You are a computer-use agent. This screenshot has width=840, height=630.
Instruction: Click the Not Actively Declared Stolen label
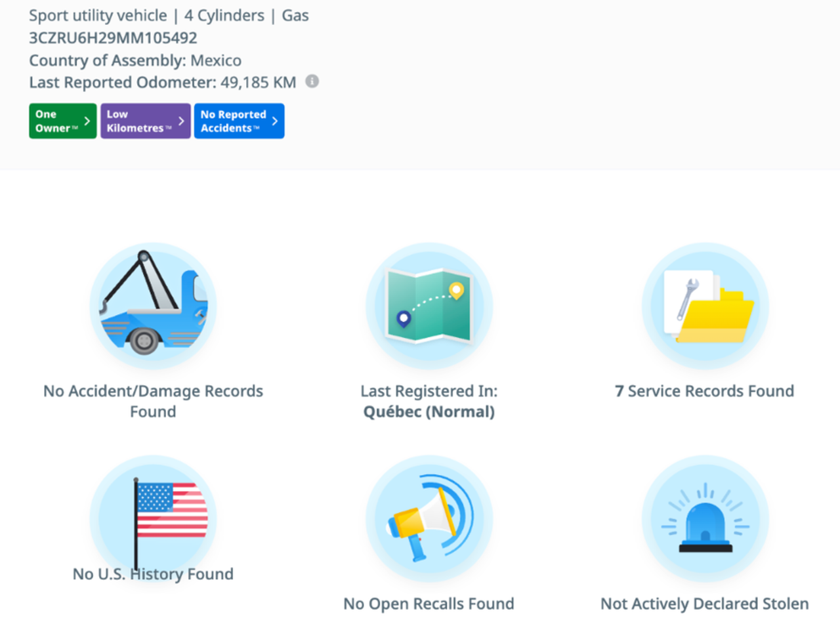(x=704, y=604)
